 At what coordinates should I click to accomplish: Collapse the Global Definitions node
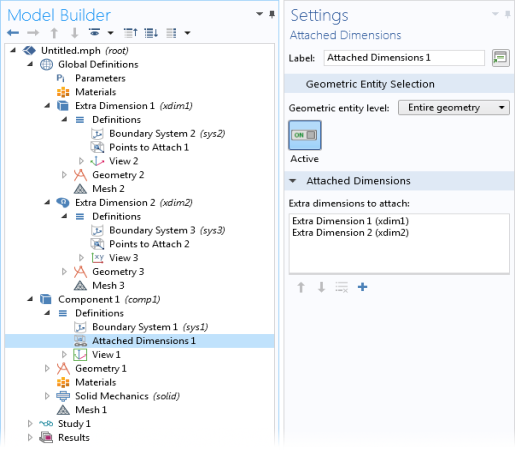pyautogui.click(x=30, y=64)
